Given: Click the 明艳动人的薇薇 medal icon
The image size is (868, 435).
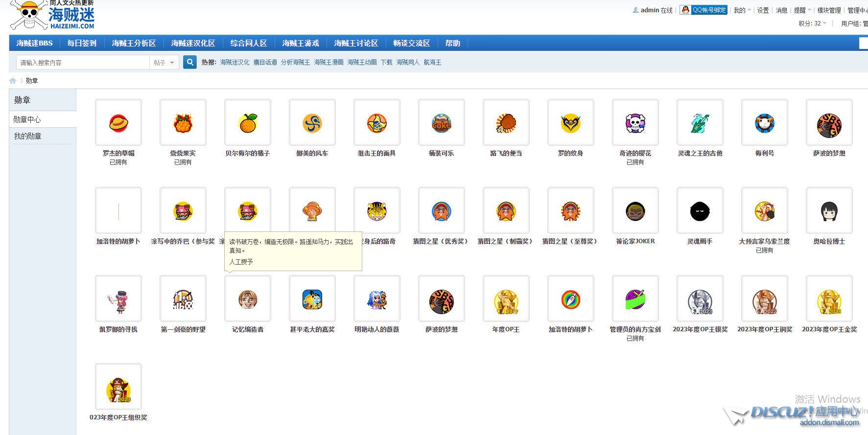Looking at the screenshot, I should point(377,299).
